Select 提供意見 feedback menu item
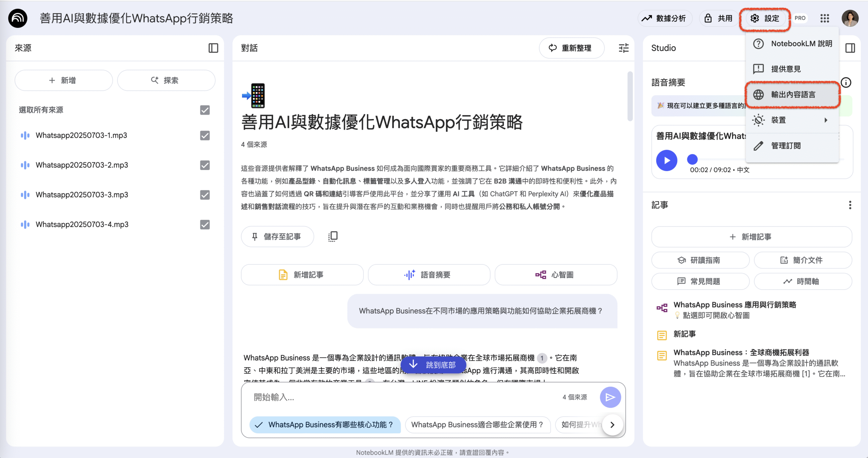The height and width of the screenshot is (458, 868). pos(792,69)
